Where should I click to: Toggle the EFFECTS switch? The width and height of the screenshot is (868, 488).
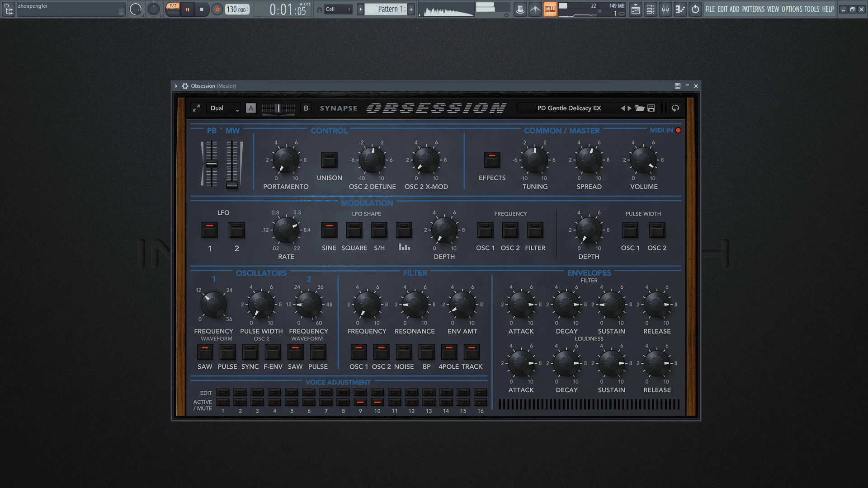[492, 160]
